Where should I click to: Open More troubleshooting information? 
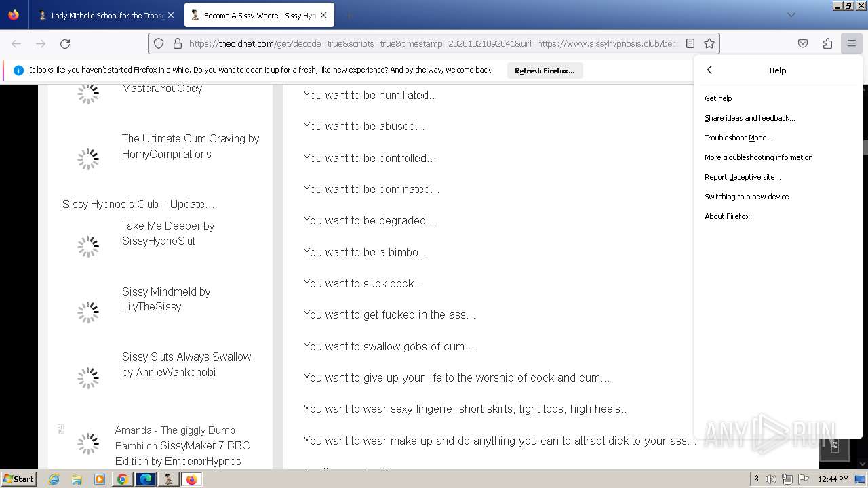tap(778, 157)
